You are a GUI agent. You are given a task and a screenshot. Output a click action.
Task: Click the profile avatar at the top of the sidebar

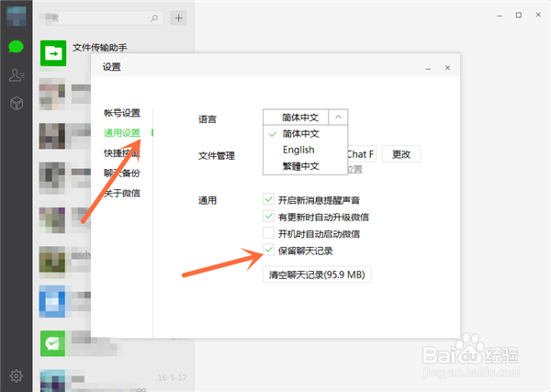pyautogui.click(x=17, y=17)
